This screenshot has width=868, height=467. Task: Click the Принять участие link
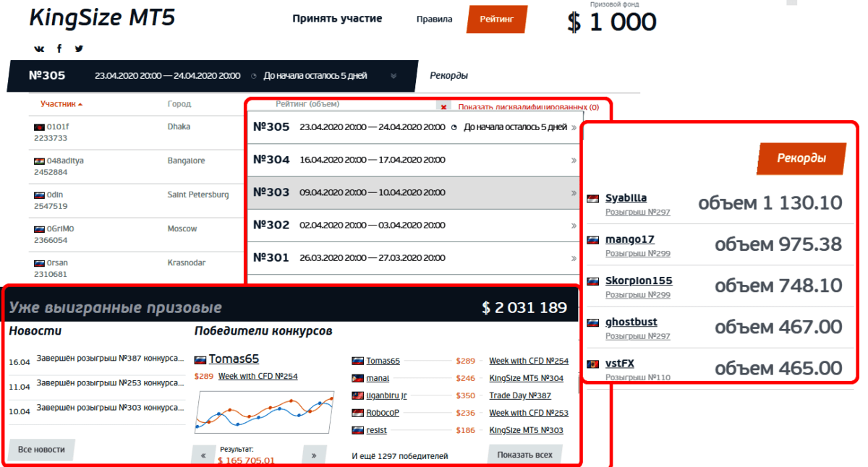click(x=337, y=19)
